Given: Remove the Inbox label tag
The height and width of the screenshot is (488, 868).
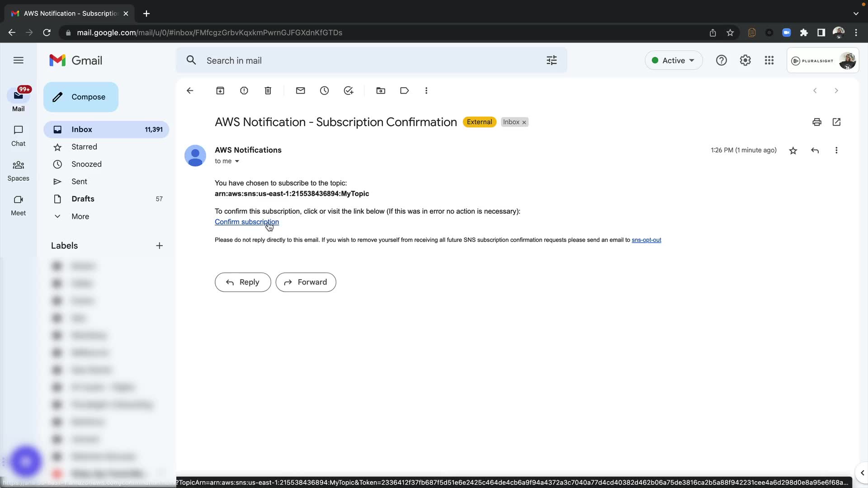Looking at the screenshot, I should (x=524, y=122).
